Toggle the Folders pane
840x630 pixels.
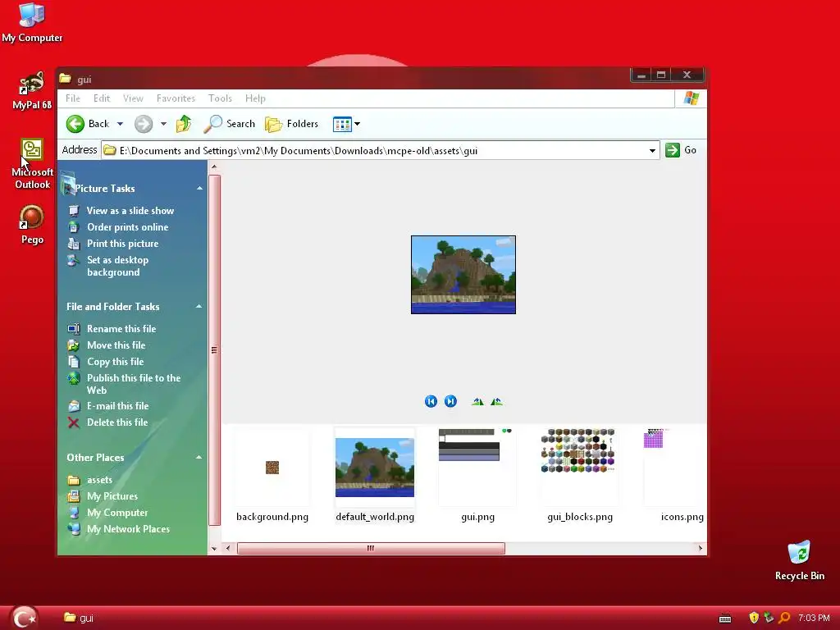point(291,124)
